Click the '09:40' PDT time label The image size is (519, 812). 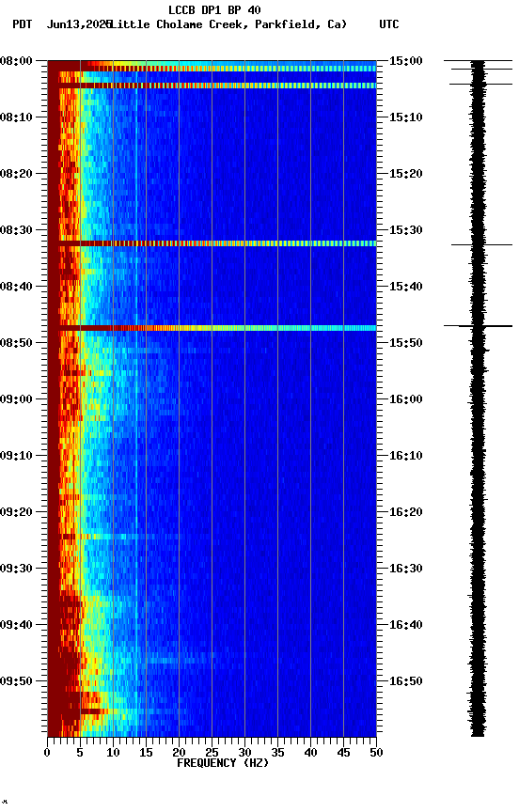[x=16, y=625]
